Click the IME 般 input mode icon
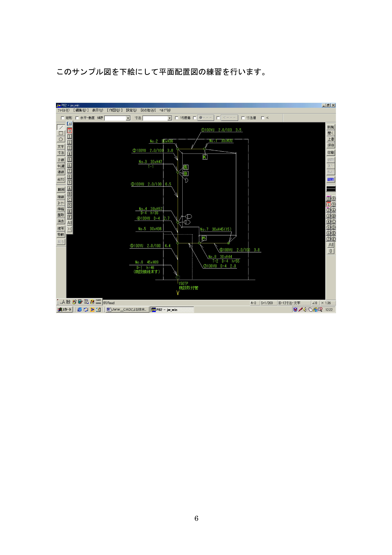392x555 pixels. 68,302
